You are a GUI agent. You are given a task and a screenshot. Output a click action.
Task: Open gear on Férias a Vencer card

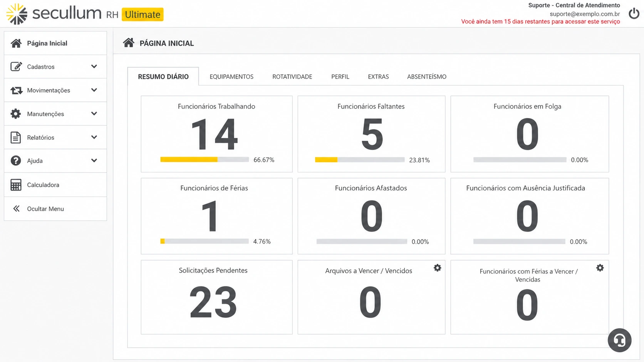click(x=600, y=268)
